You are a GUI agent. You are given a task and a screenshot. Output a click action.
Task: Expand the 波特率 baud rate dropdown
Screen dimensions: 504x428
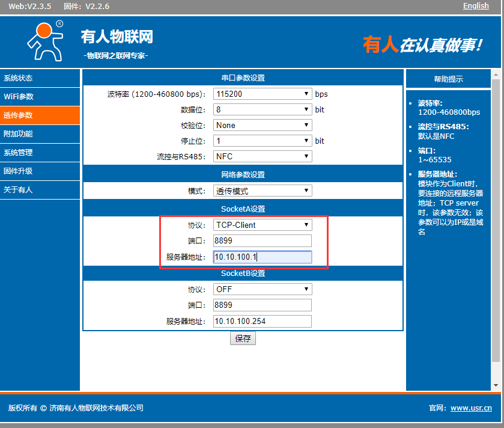tap(263, 94)
